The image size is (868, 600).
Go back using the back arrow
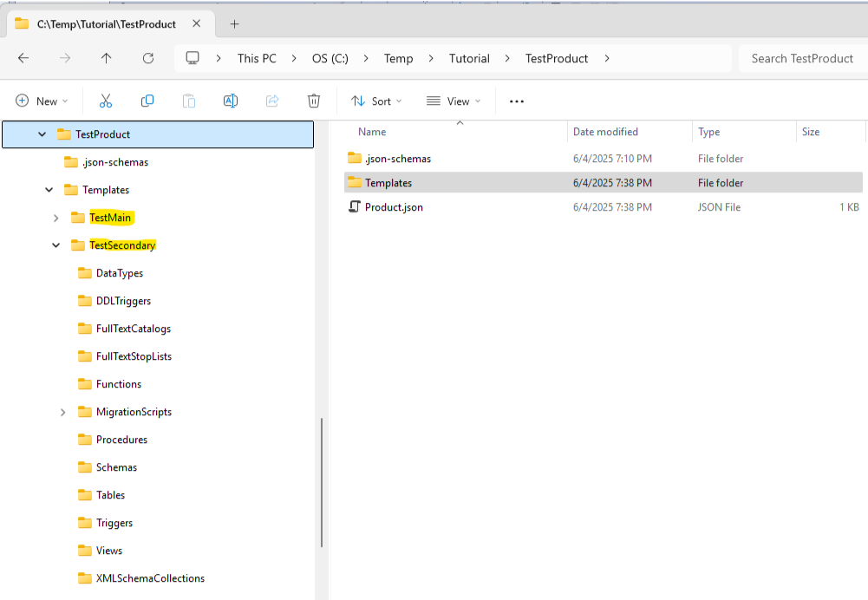23,58
